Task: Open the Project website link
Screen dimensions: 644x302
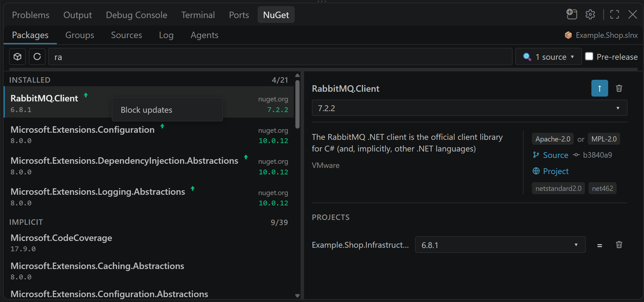Action: pos(556,171)
